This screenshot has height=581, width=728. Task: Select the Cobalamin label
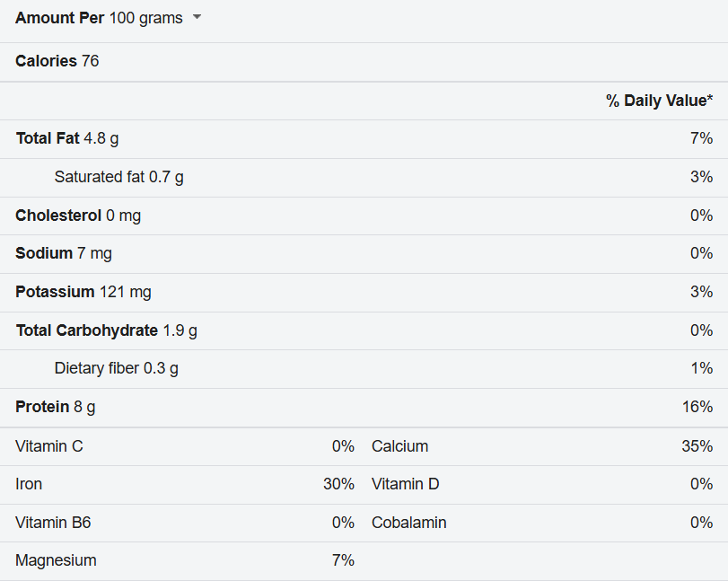click(x=409, y=523)
